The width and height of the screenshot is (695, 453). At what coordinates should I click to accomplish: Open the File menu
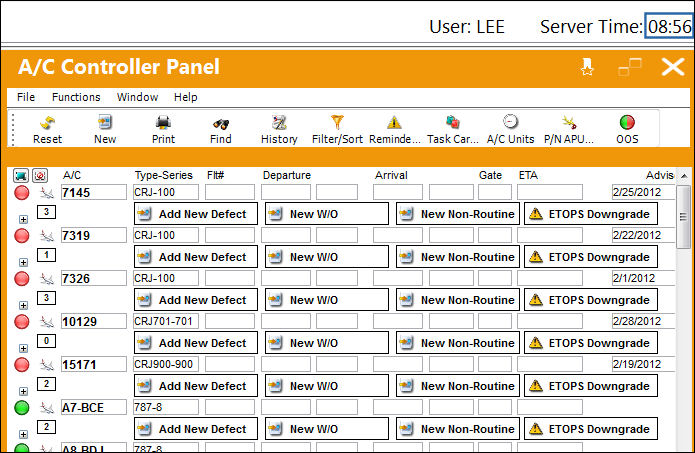pos(26,97)
